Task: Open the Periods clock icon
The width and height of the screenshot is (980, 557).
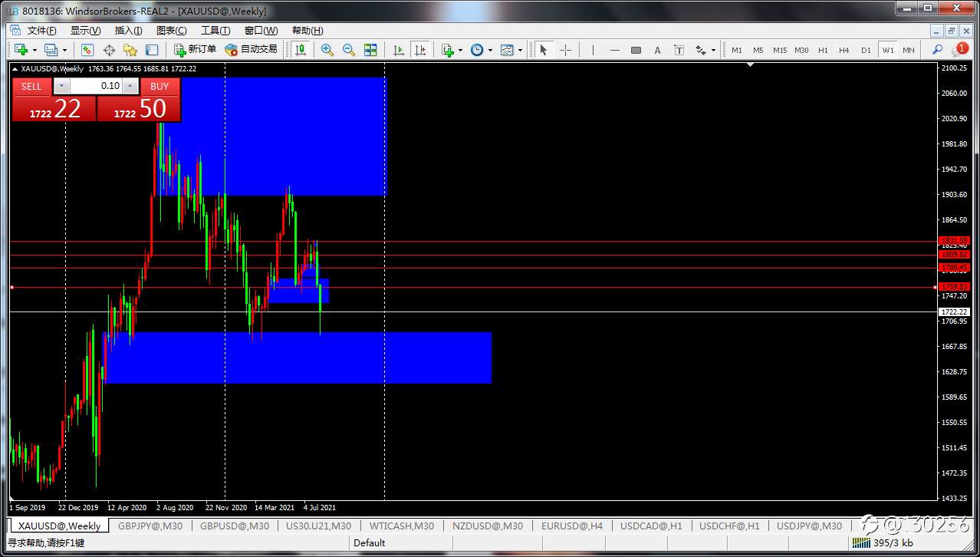Action: click(x=477, y=50)
